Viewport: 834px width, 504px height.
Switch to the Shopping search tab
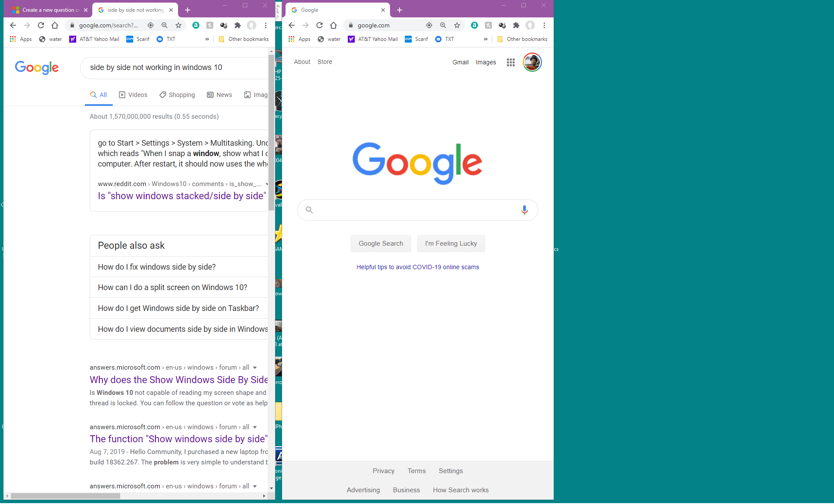177,95
